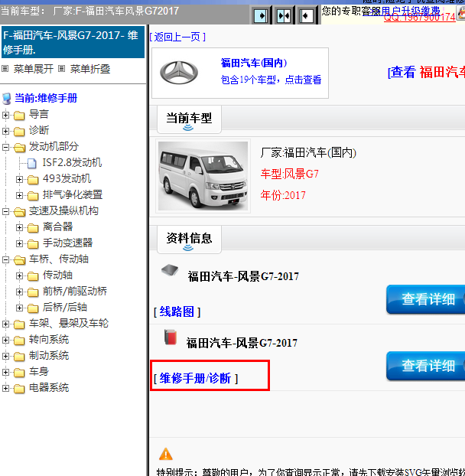Click the center-split arrows toolbar icon

[x=284, y=15]
